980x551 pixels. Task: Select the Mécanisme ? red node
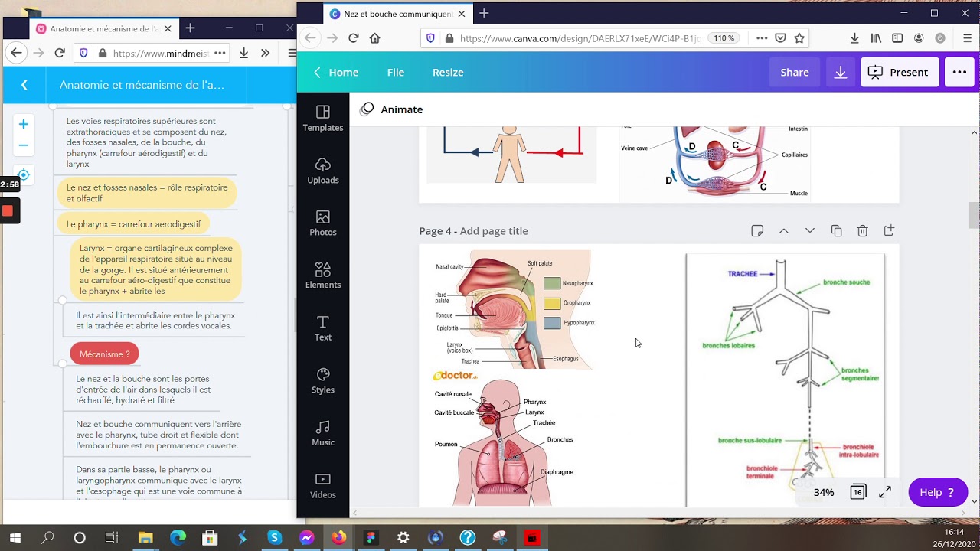coord(105,354)
